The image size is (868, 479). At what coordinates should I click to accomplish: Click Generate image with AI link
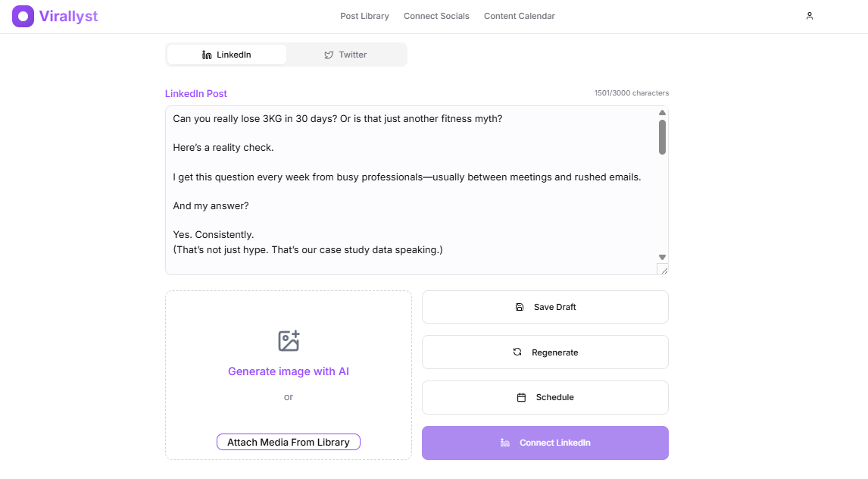pos(289,371)
